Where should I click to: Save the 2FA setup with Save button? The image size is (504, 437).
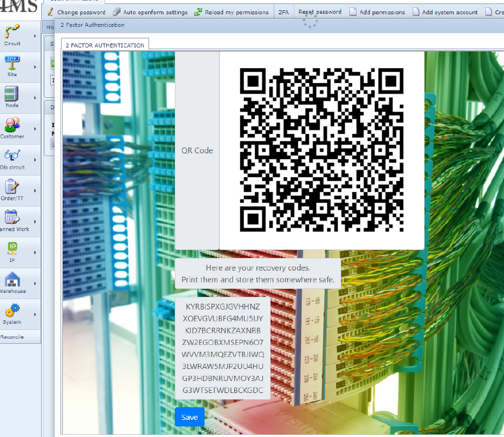tap(190, 417)
